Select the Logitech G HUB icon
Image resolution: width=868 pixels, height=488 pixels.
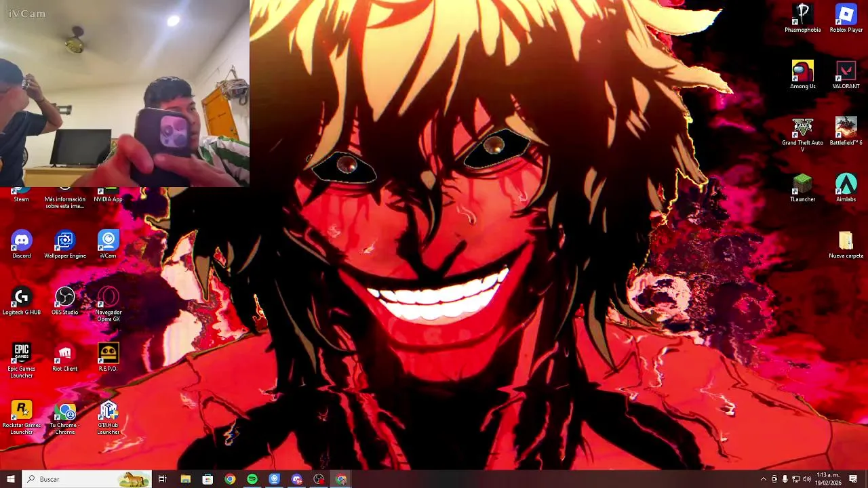pyautogui.click(x=22, y=301)
